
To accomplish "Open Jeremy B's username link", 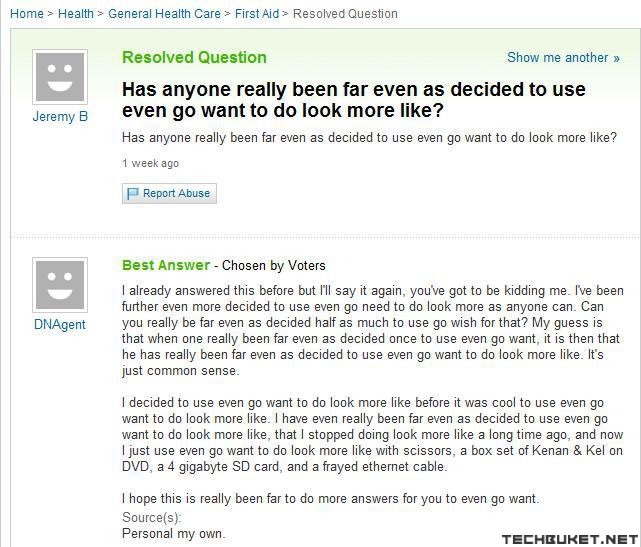I will pos(60,117).
